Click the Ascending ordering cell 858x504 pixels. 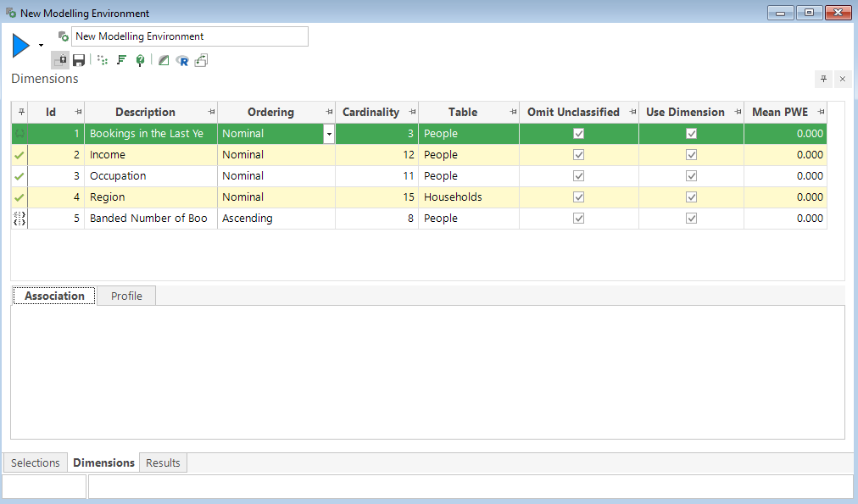point(276,218)
